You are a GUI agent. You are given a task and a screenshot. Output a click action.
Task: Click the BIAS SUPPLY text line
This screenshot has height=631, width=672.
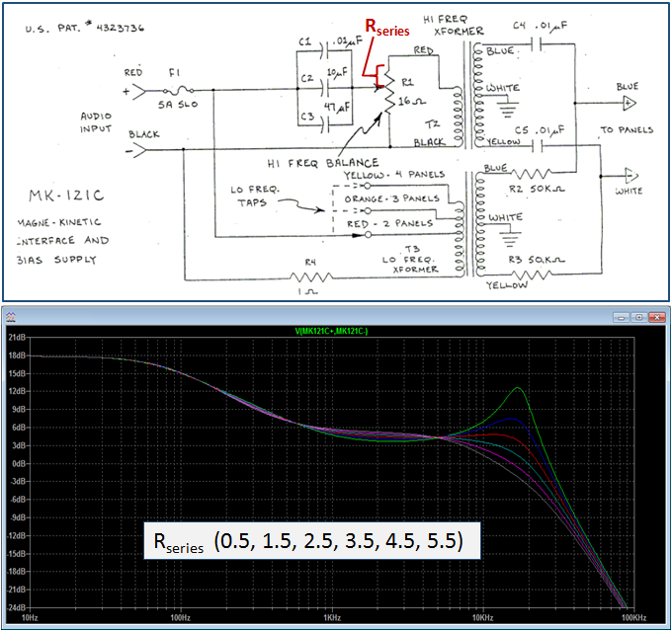56,260
